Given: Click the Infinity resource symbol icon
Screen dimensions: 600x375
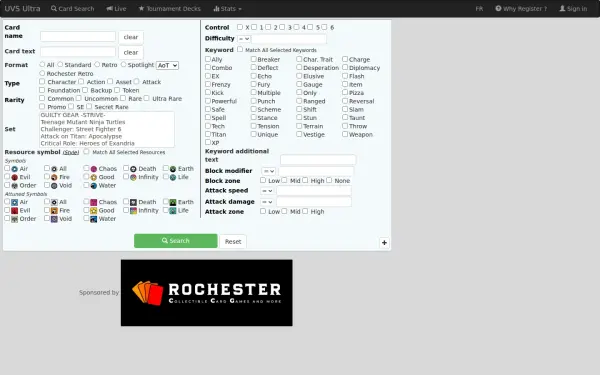Looking at the screenshot, I should 133,177.
